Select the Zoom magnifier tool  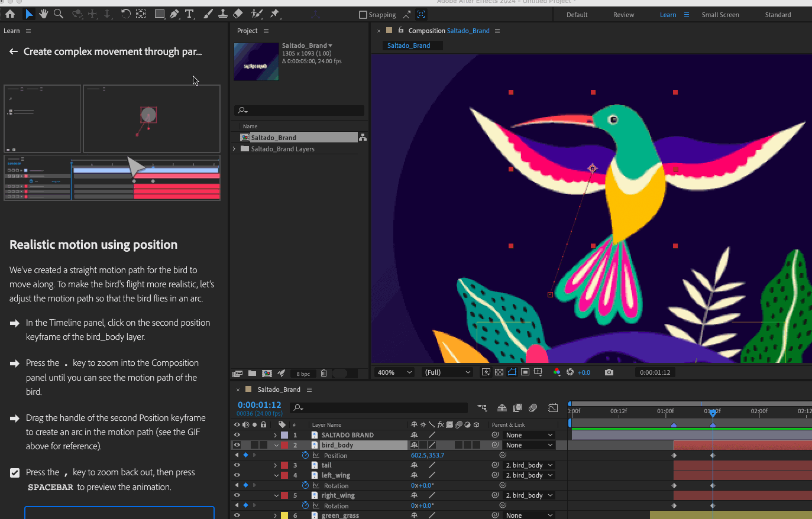point(59,14)
